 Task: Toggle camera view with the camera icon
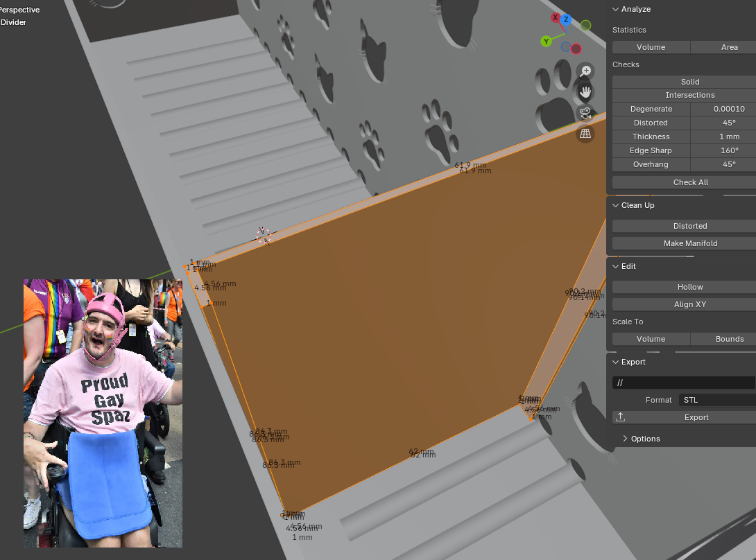(586, 113)
